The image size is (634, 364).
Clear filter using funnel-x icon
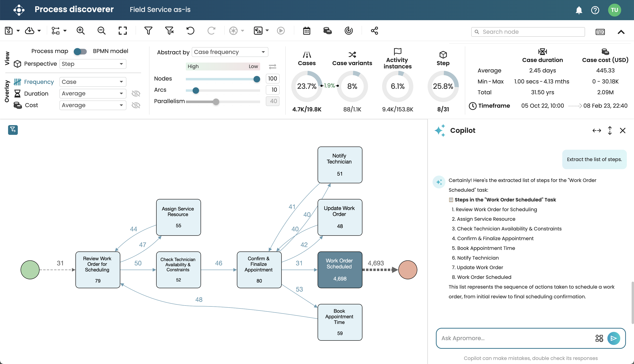tap(169, 31)
